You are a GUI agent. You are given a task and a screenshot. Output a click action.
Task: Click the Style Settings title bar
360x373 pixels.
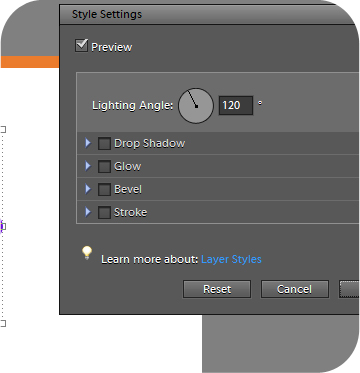pyautogui.click(x=210, y=14)
